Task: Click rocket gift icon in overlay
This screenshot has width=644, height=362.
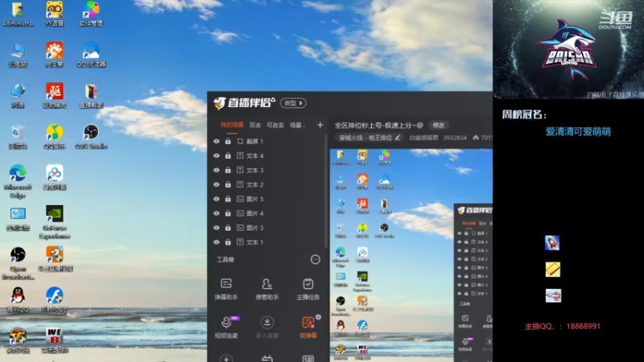Action: click(x=552, y=243)
